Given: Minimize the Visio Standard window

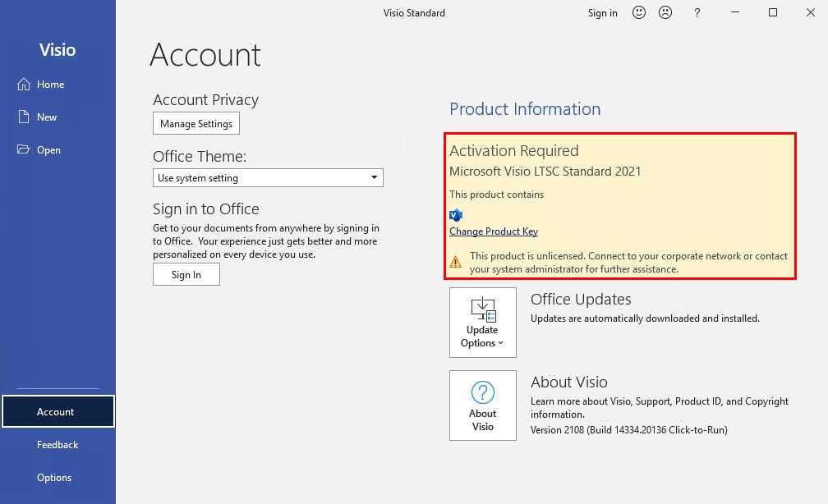Looking at the screenshot, I should tap(734, 12).
